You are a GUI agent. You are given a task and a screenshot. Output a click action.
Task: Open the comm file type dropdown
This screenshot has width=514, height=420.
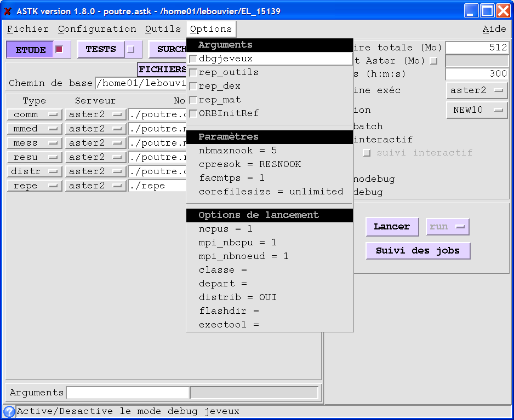34,114
